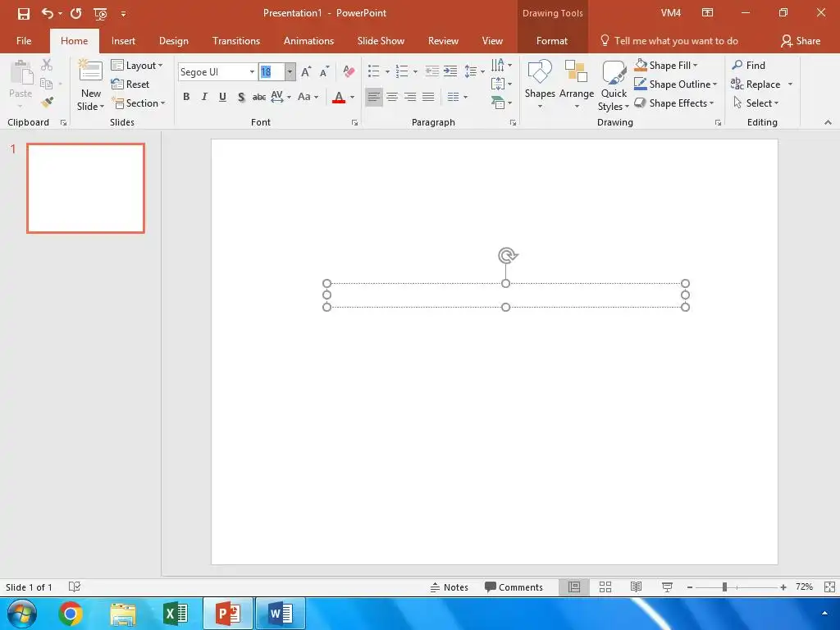Screen dimensions: 840x630
Task: Justify the text
Action: tap(428, 97)
